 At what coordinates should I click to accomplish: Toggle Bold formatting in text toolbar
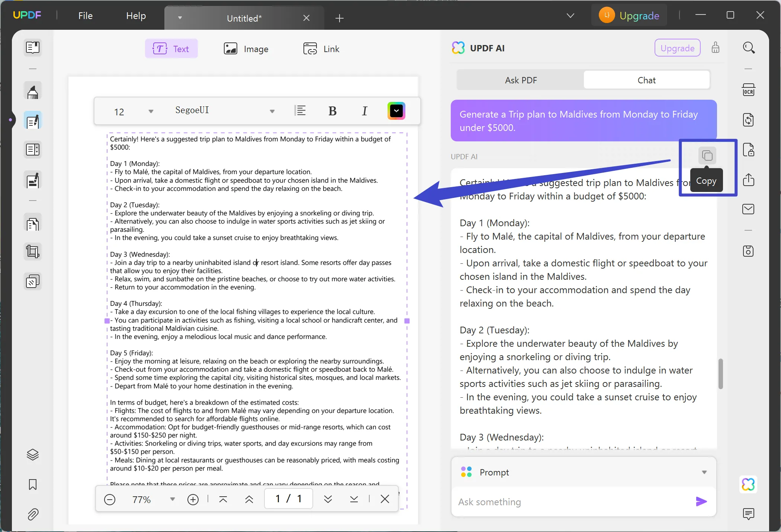click(332, 110)
